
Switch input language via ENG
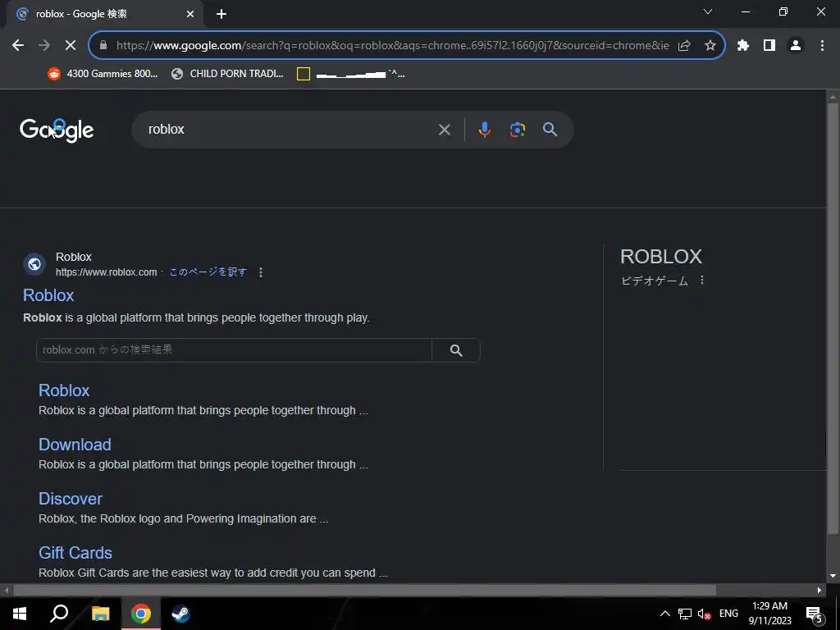(x=728, y=614)
